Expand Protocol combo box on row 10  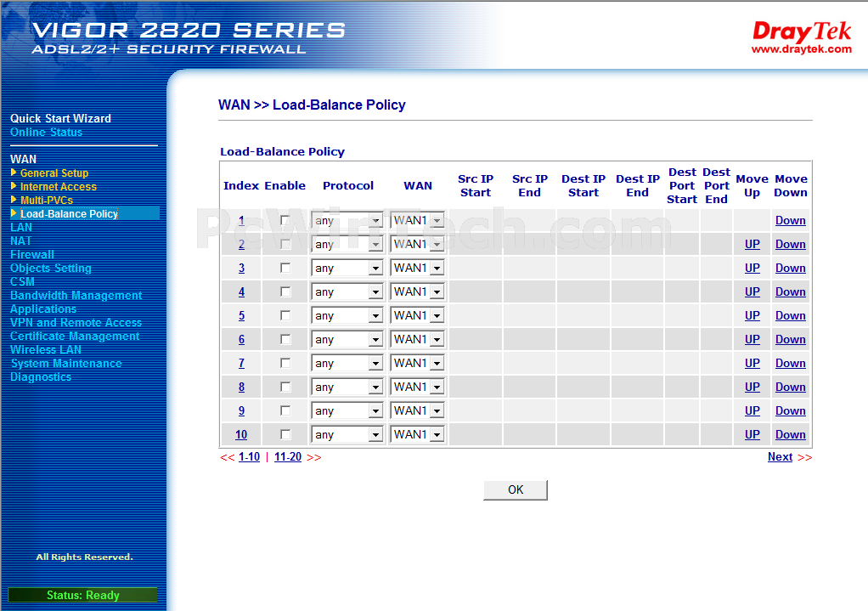click(347, 435)
